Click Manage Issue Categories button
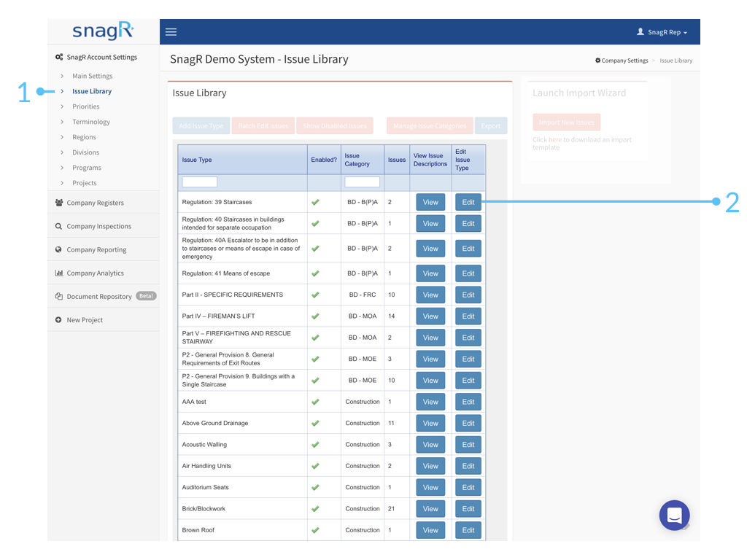Viewport: 747px width, 560px height. pos(430,125)
